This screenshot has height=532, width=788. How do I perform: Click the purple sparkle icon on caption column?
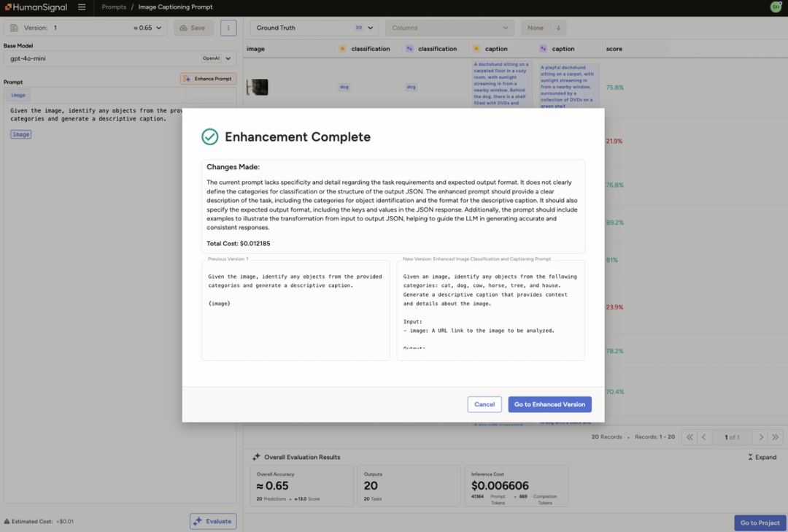543,48
